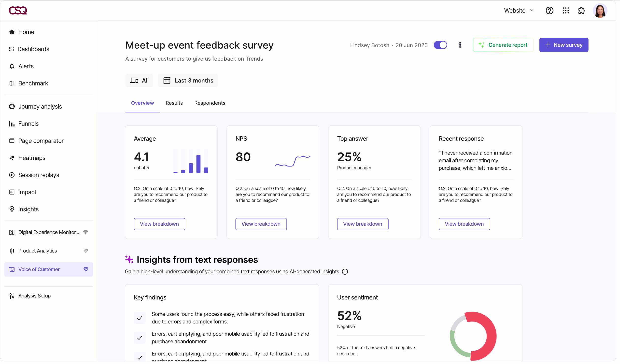The image size is (620, 364).
Task: View breakdown on the Recent response card
Action: pyautogui.click(x=464, y=224)
